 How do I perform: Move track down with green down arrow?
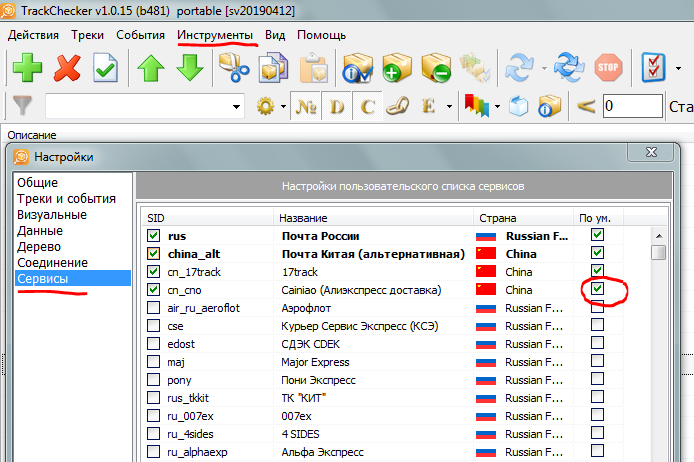pos(189,68)
